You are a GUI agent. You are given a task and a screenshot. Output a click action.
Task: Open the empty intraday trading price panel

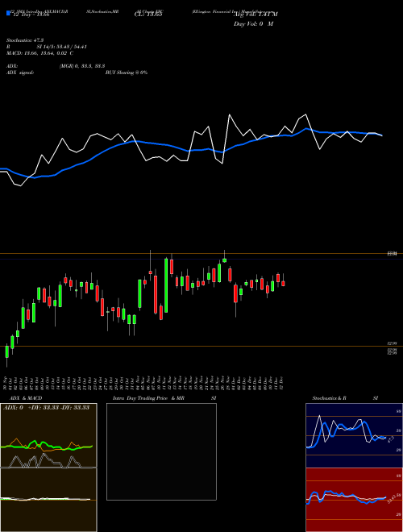161,451
